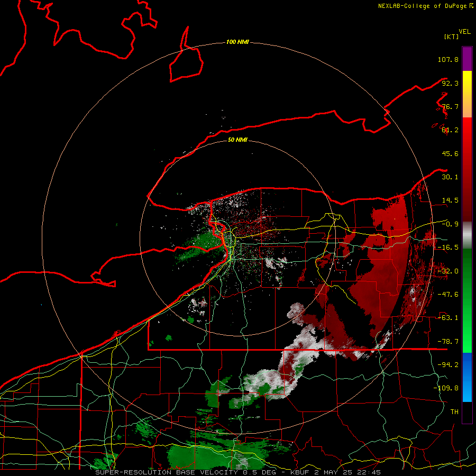
Task: Click the 107.8 velocity scale value
Action: 448,59
